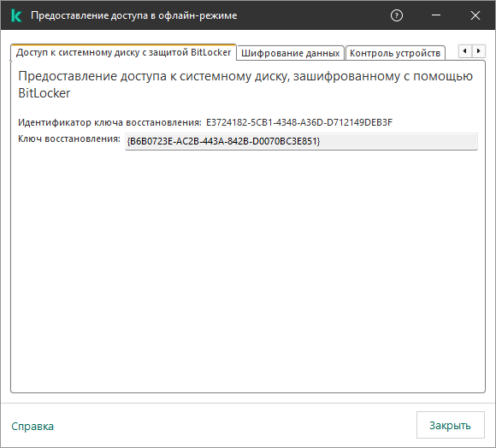
Task: Click the Kaspersky logo icon in title bar
Action: (16, 15)
